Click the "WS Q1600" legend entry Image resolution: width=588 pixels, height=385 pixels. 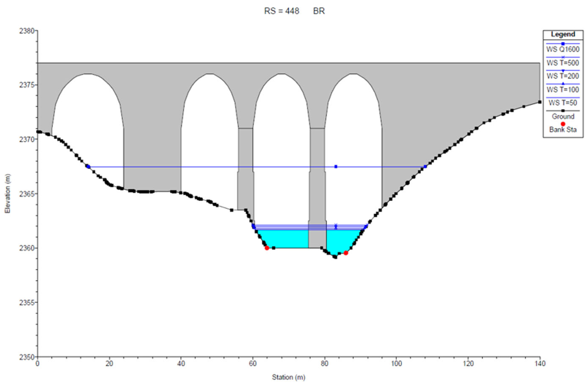[x=563, y=49]
